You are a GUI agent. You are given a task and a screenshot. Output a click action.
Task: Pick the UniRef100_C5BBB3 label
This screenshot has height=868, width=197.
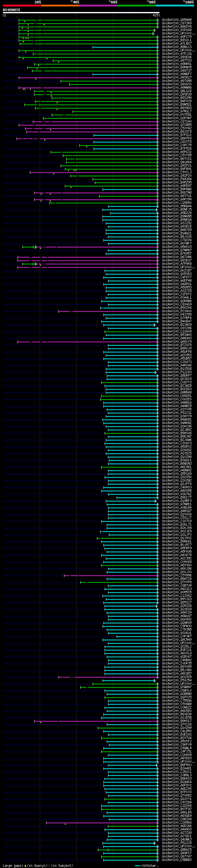(x=176, y=860)
